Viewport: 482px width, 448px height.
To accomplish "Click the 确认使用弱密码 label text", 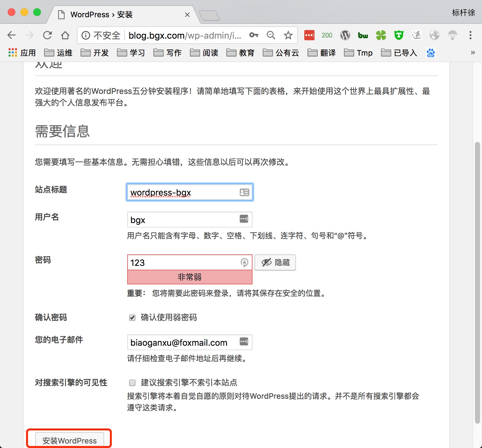I will [169, 318].
